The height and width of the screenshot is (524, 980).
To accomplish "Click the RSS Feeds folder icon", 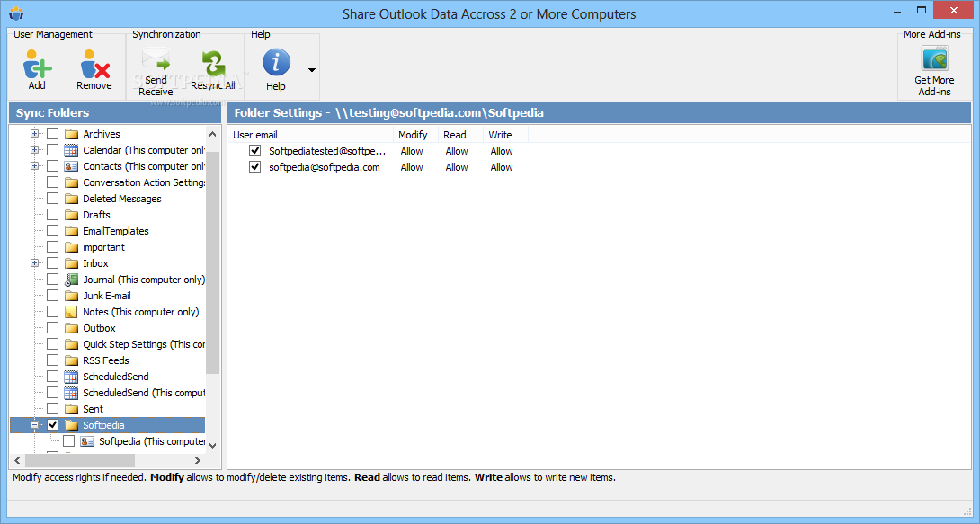I will tap(71, 360).
